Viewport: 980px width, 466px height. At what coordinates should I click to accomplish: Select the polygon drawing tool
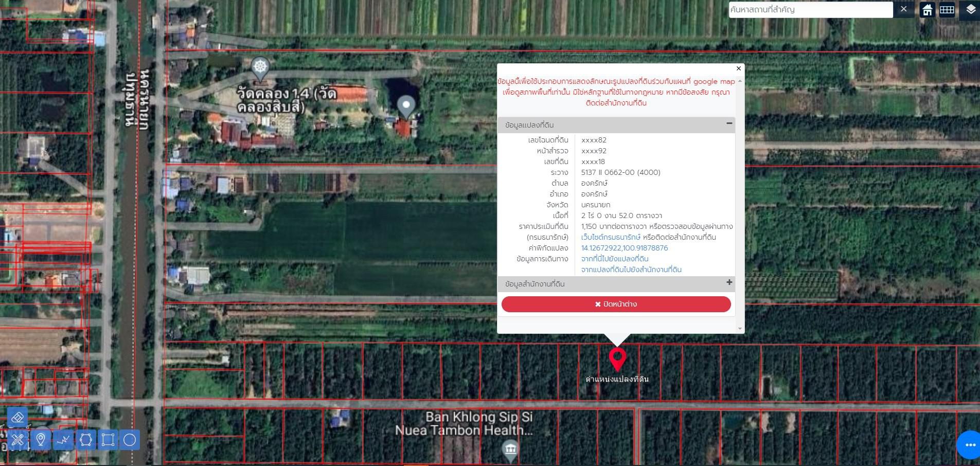click(86, 440)
